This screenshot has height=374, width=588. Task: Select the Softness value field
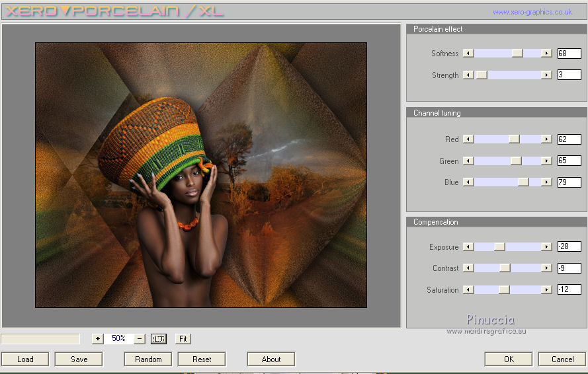click(569, 54)
